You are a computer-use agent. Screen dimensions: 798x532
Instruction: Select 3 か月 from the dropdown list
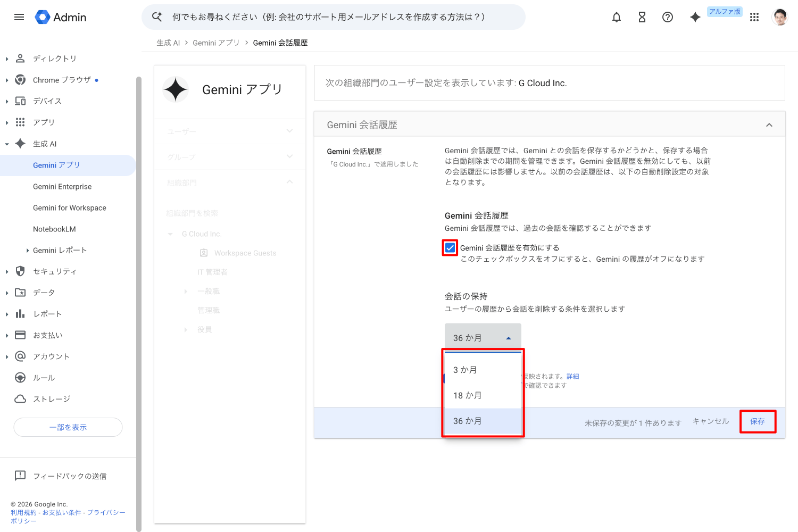point(483,370)
